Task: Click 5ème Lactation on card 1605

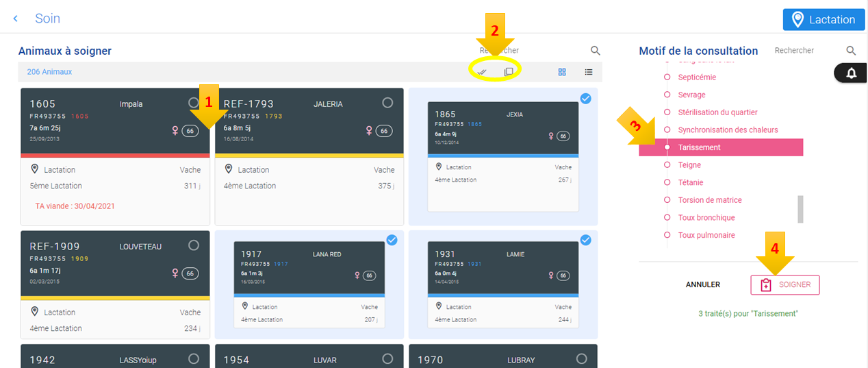Action: click(56, 186)
